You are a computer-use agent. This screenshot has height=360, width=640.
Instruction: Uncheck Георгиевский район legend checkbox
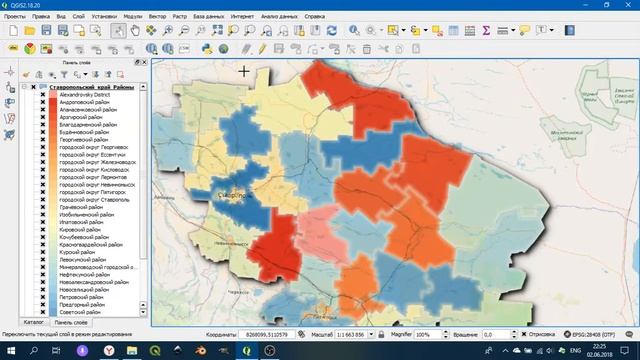coord(42,140)
